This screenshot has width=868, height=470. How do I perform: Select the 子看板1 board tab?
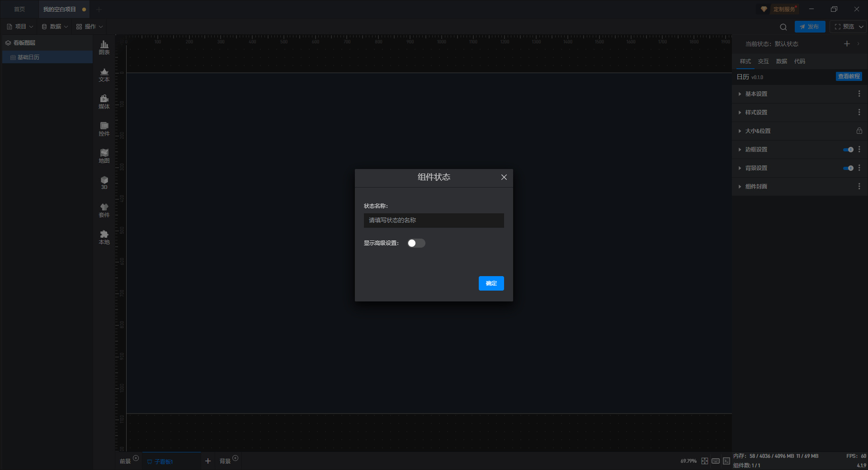coord(171,461)
